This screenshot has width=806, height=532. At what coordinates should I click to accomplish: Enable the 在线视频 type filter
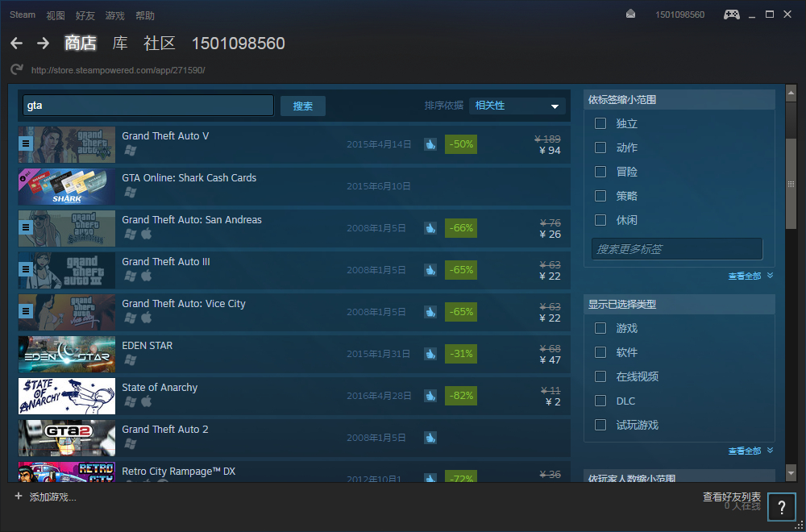(600, 376)
